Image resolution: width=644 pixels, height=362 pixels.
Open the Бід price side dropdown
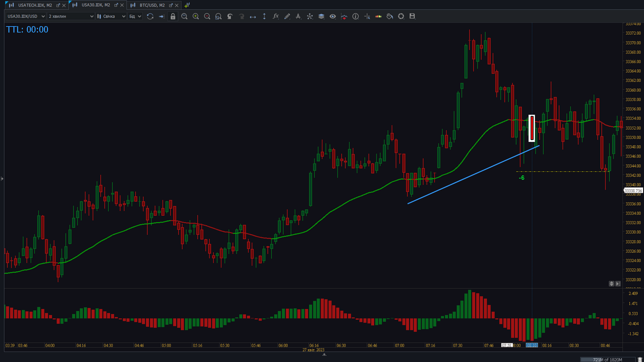tap(135, 16)
